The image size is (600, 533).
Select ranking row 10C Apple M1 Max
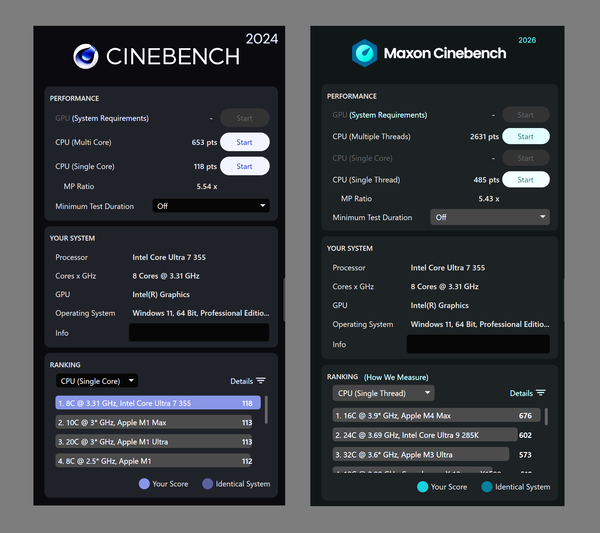(154, 422)
